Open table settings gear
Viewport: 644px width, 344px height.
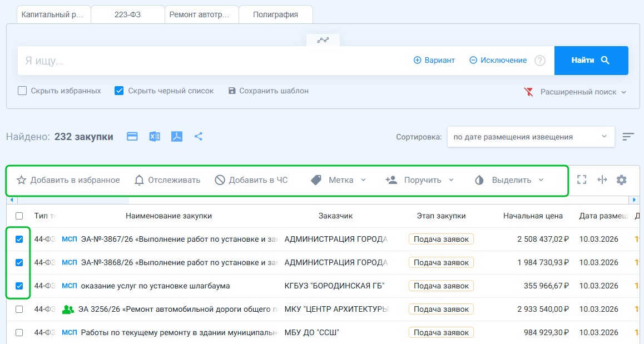[x=621, y=180]
